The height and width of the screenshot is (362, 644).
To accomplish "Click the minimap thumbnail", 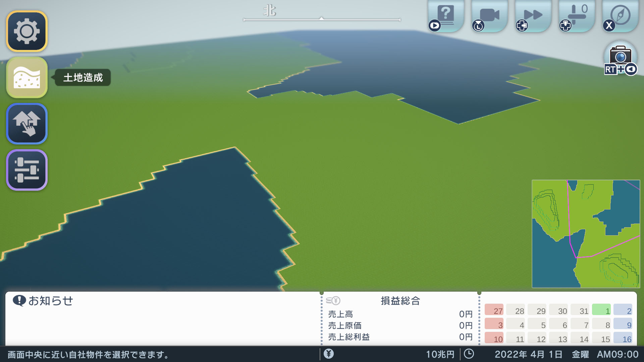I will 586,234.
